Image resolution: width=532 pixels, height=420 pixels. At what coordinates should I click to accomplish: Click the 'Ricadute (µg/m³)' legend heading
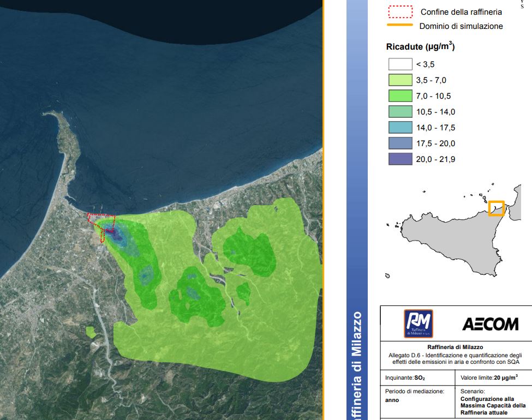point(420,47)
